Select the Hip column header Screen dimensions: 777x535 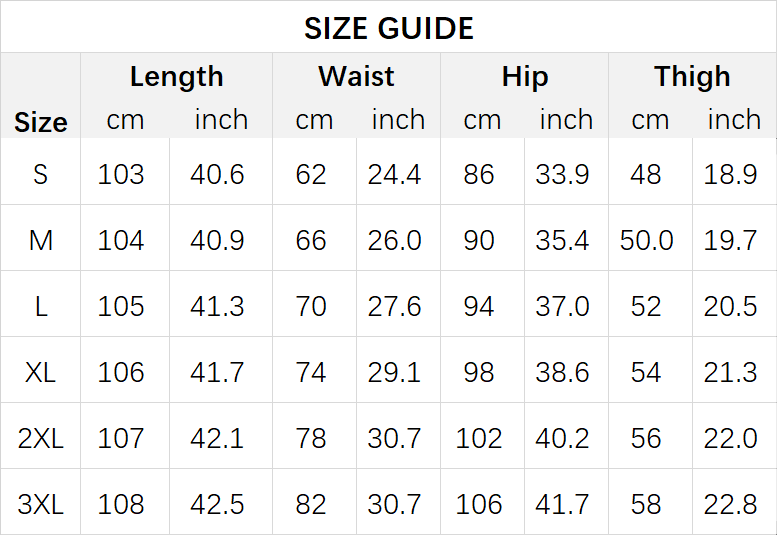point(525,77)
